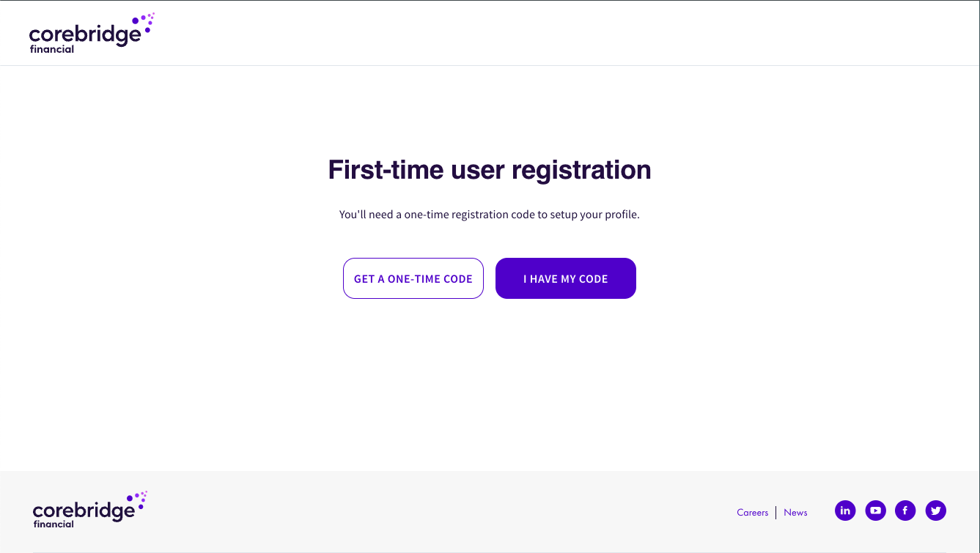The image size is (980, 553).
Task: Open the News footer link
Action: (x=795, y=513)
